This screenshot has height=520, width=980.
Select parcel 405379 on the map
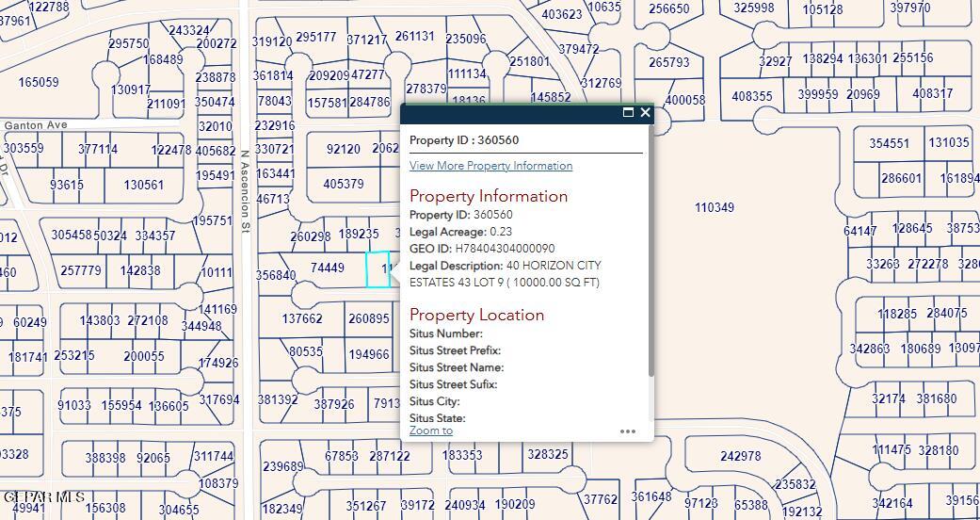coord(343,184)
